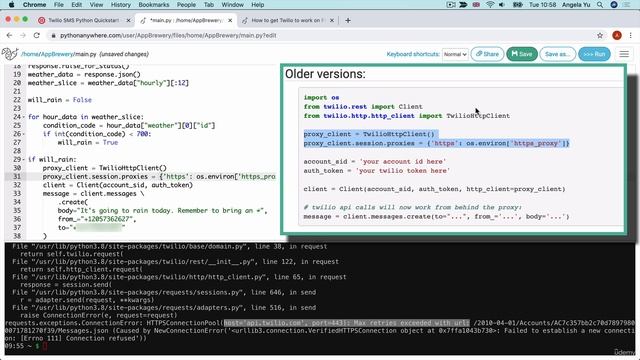Screen dimensions: 640x360
Task: Open the Apple menu
Action: click(11, 4)
